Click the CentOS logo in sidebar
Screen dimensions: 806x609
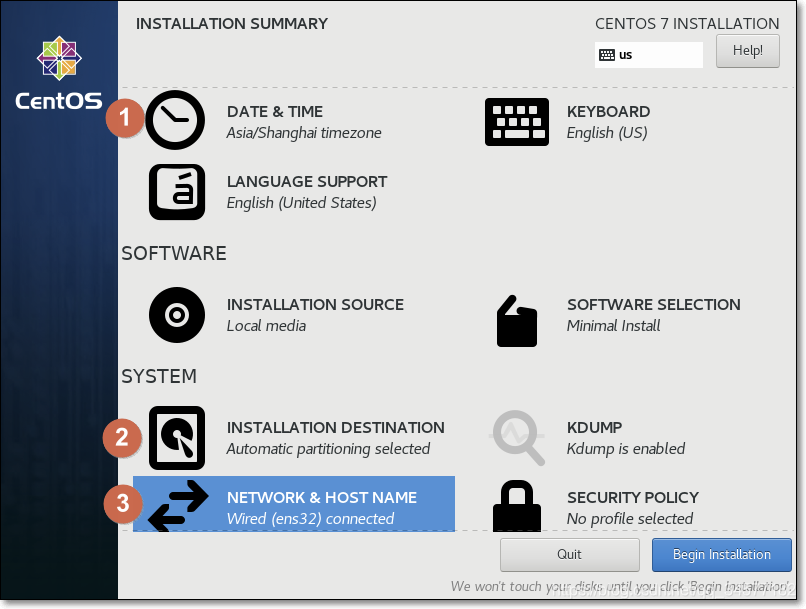tap(59, 73)
